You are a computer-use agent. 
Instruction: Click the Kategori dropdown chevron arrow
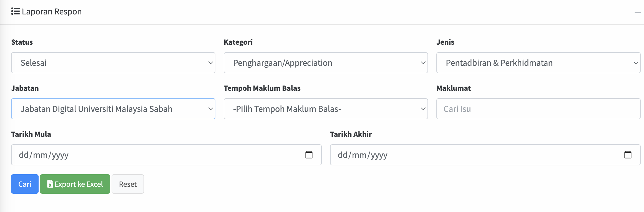click(423, 63)
